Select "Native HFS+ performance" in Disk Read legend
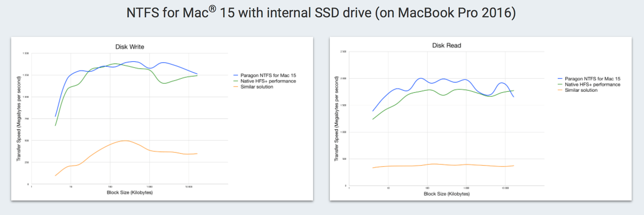 point(592,84)
